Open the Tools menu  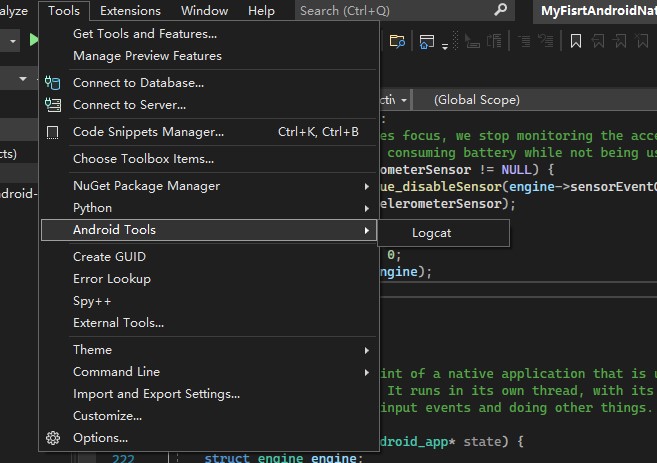(64, 10)
